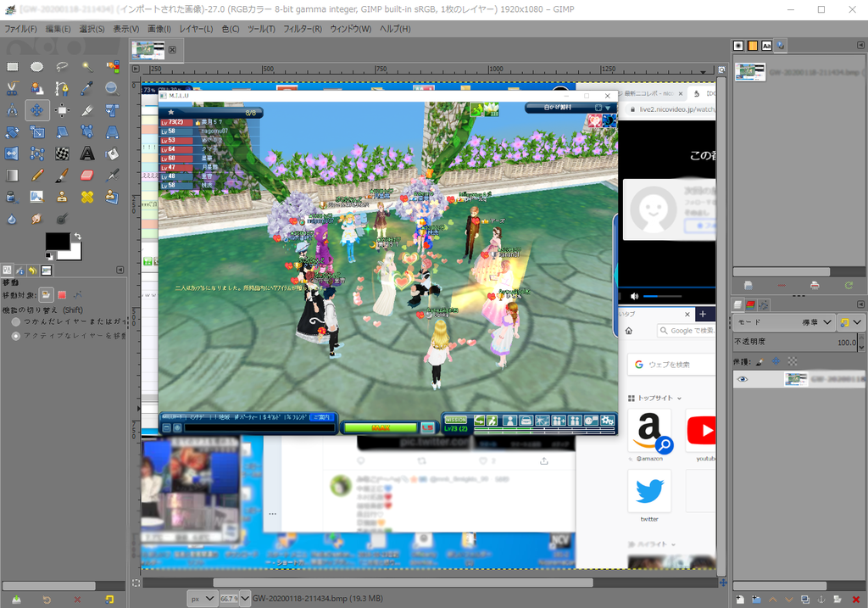Create a new layer

point(740,600)
